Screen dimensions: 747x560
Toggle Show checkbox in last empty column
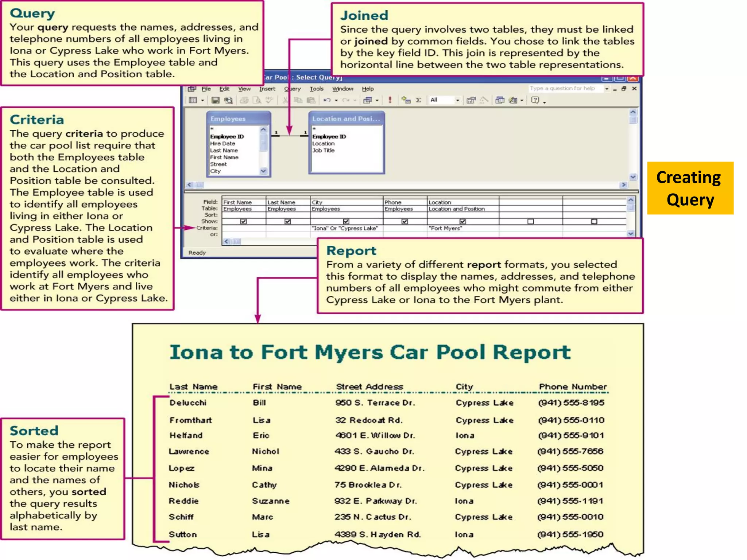(594, 221)
